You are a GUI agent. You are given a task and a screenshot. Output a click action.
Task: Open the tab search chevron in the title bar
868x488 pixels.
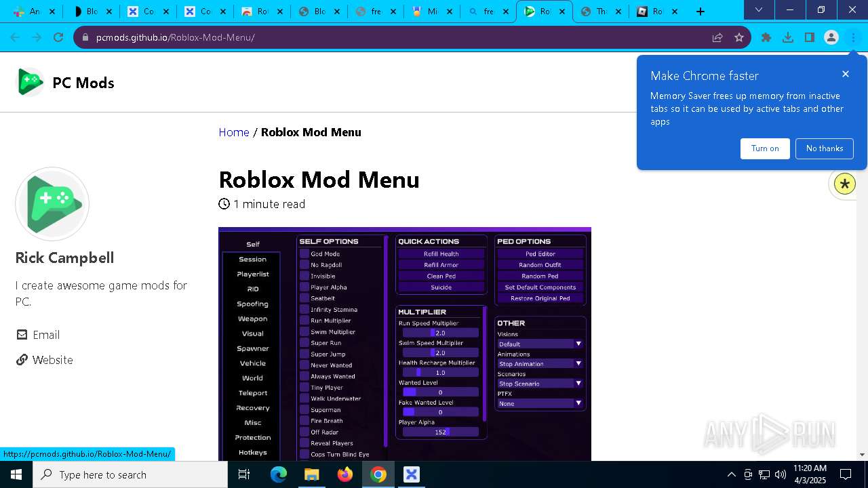(759, 10)
